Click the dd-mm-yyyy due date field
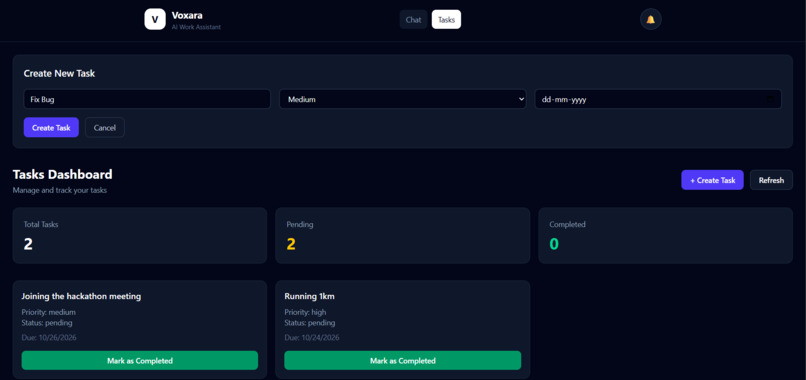806x380 pixels. click(x=658, y=99)
